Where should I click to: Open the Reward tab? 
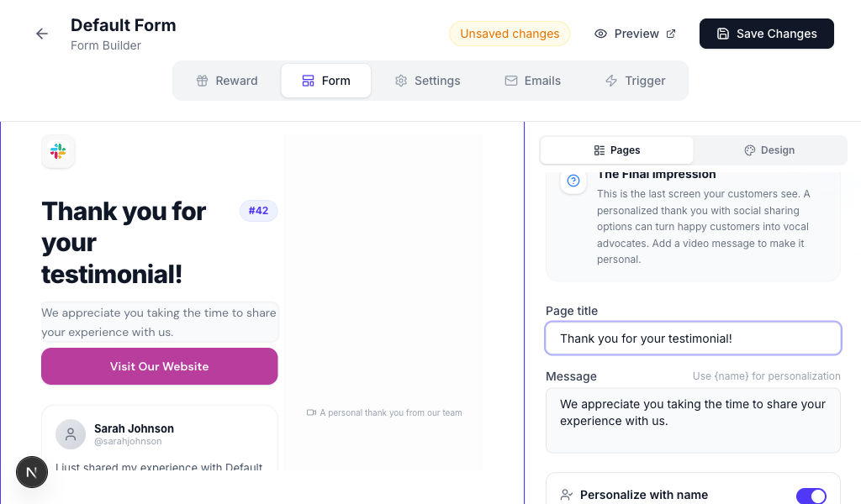tap(227, 81)
